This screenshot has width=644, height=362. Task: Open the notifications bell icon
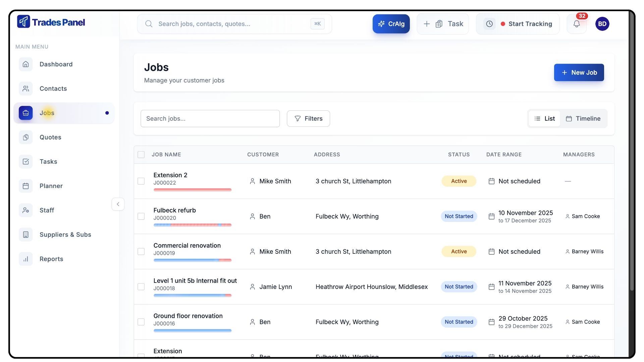576,24
